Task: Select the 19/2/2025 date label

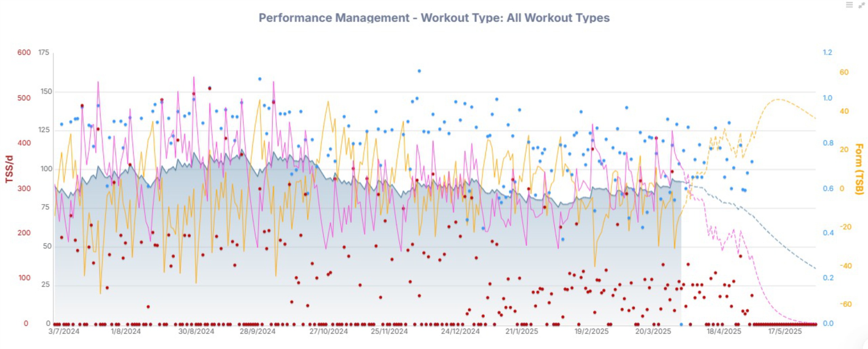Action: pyautogui.click(x=591, y=331)
